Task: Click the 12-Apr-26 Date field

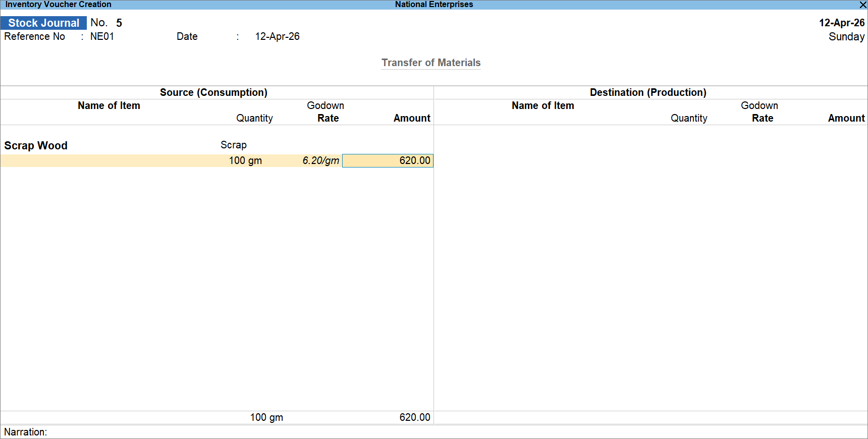Action: pos(277,36)
